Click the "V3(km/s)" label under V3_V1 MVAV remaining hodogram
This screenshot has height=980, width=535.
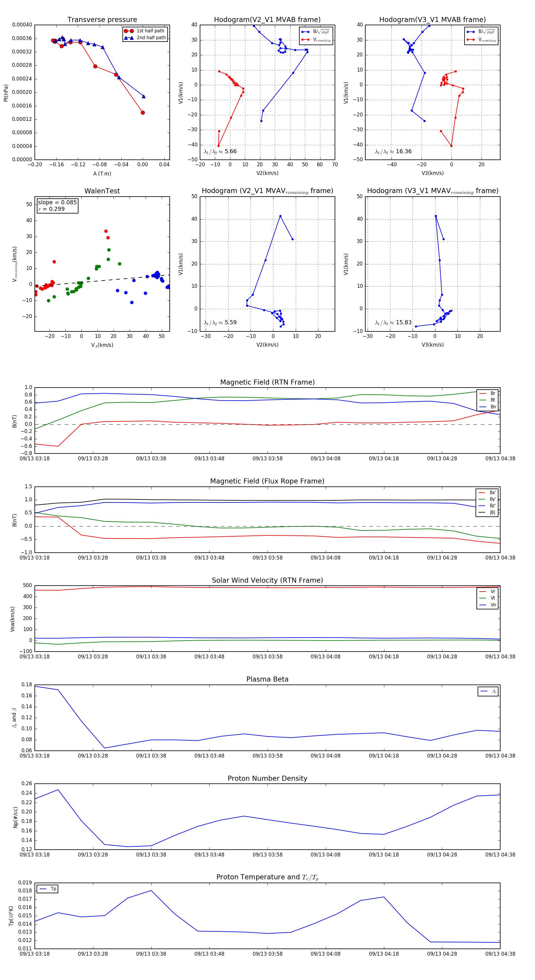tap(432, 345)
